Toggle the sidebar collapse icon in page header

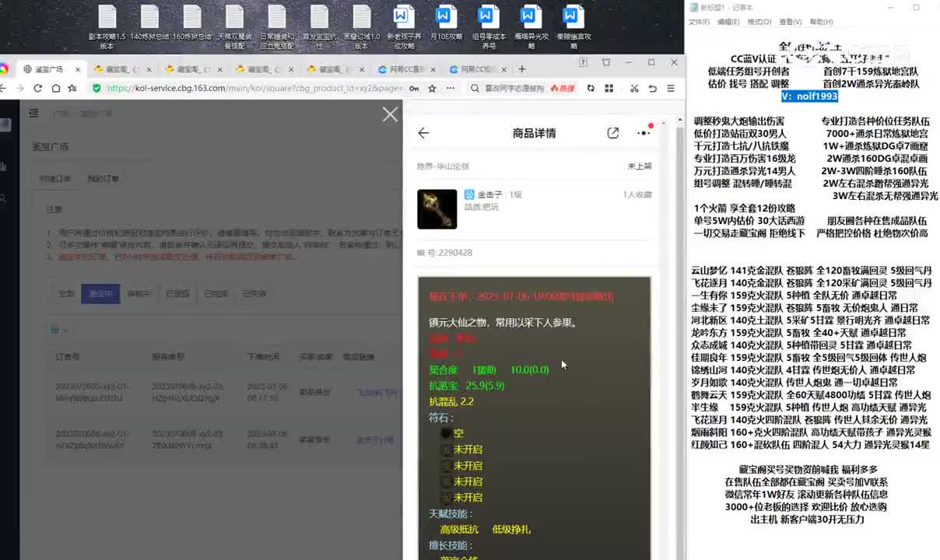click(x=33, y=114)
